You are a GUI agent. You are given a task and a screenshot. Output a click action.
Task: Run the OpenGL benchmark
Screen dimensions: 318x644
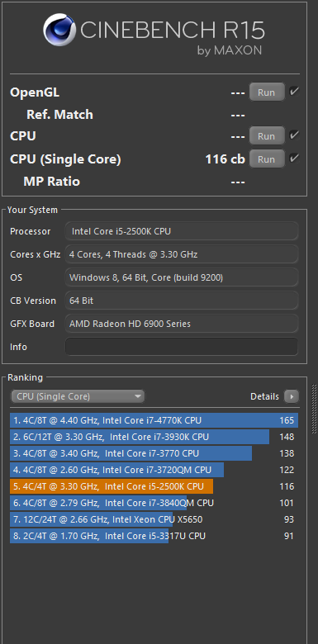[267, 92]
